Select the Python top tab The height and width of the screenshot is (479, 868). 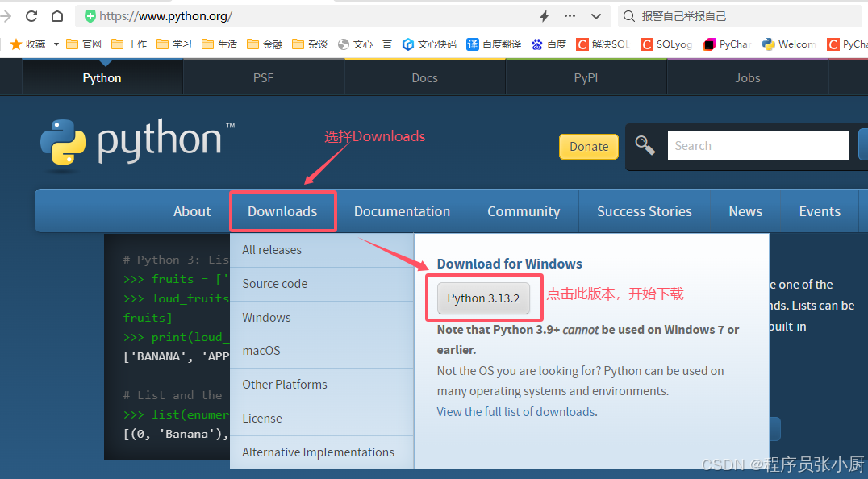(x=102, y=78)
